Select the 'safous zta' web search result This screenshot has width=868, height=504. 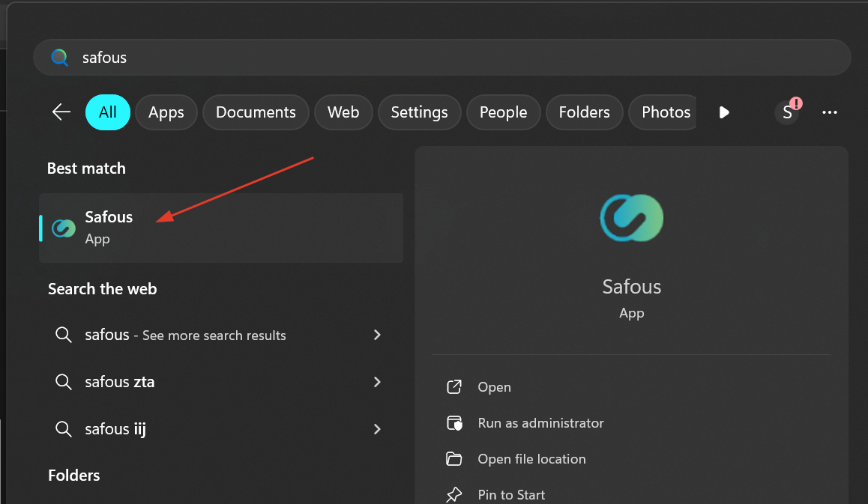pyautogui.click(x=120, y=382)
